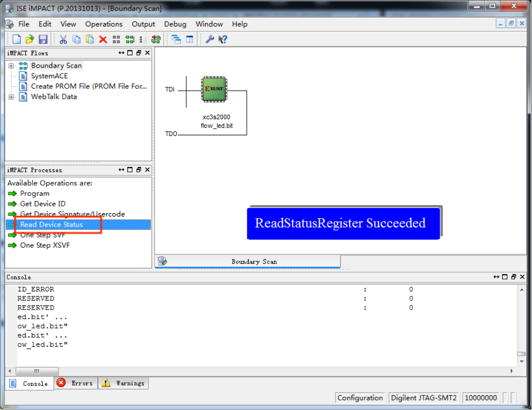Click the green arrow next to Program

pyautogui.click(x=12, y=193)
